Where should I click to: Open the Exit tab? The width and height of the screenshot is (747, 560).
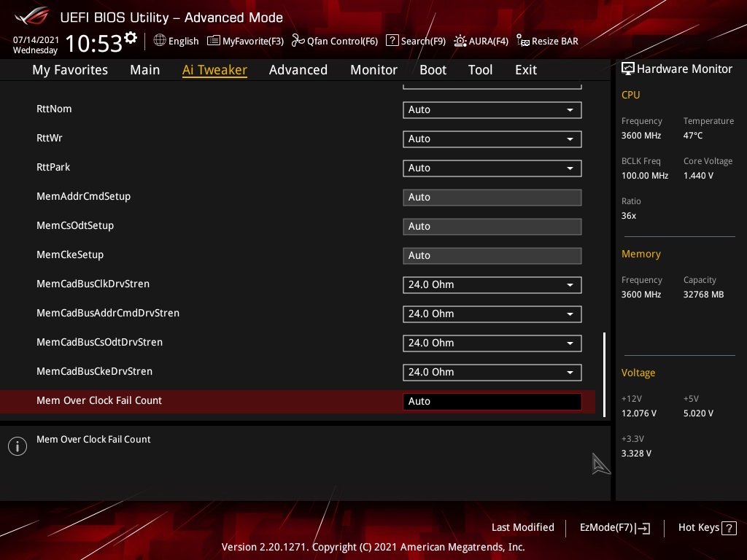pyautogui.click(x=526, y=70)
